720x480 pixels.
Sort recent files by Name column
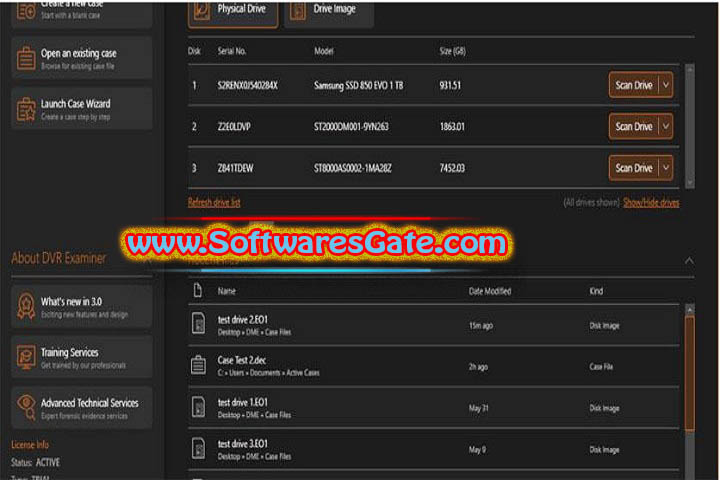click(x=226, y=291)
